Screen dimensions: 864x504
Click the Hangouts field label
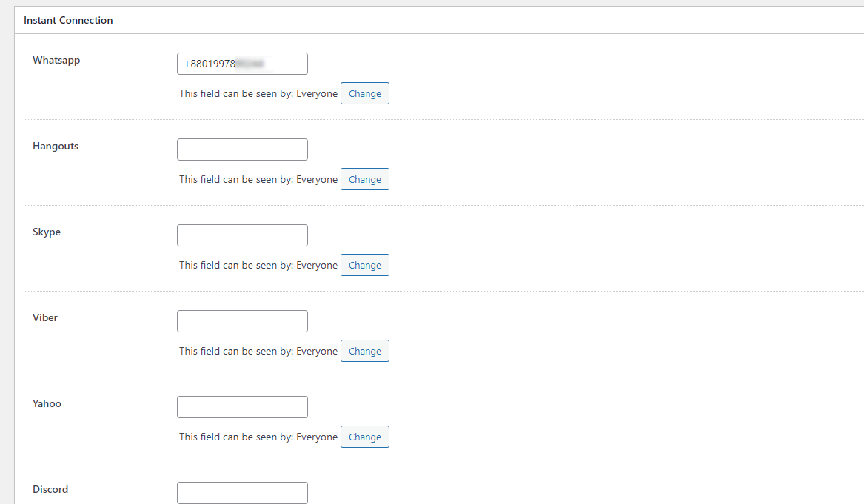[x=56, y=147]
